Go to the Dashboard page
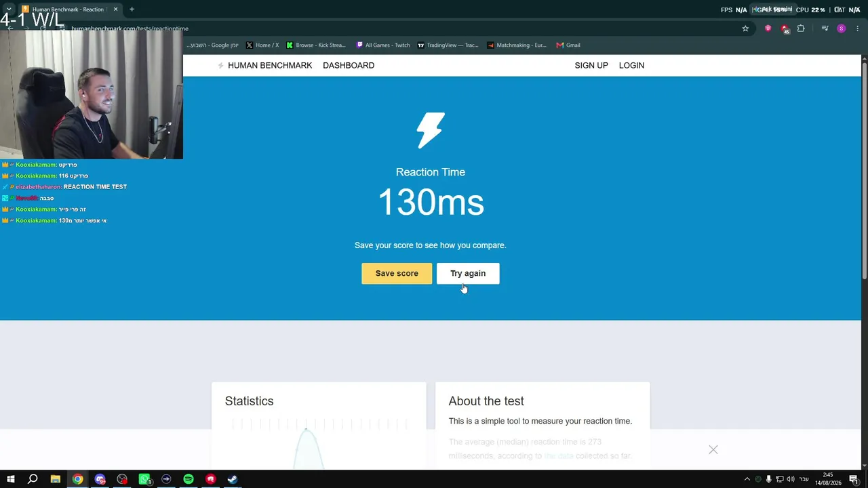This screenshot has width=868, height=488. pyautogui.click(x=349, y=65)
